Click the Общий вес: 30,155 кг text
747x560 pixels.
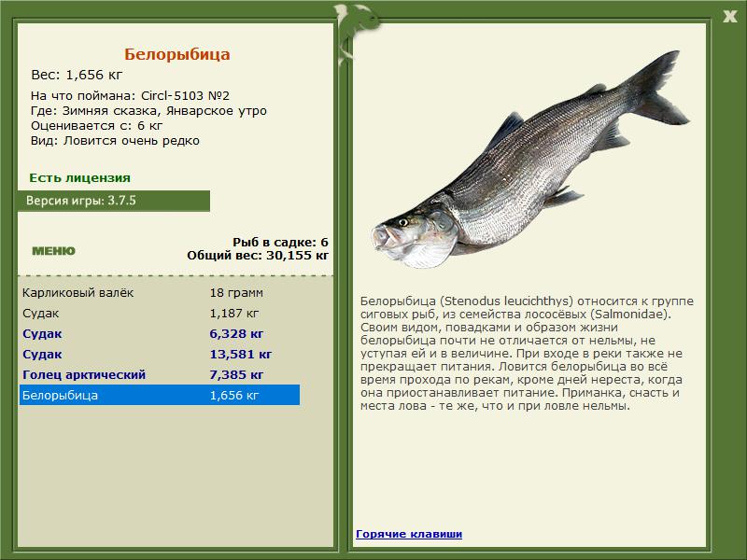258,255
